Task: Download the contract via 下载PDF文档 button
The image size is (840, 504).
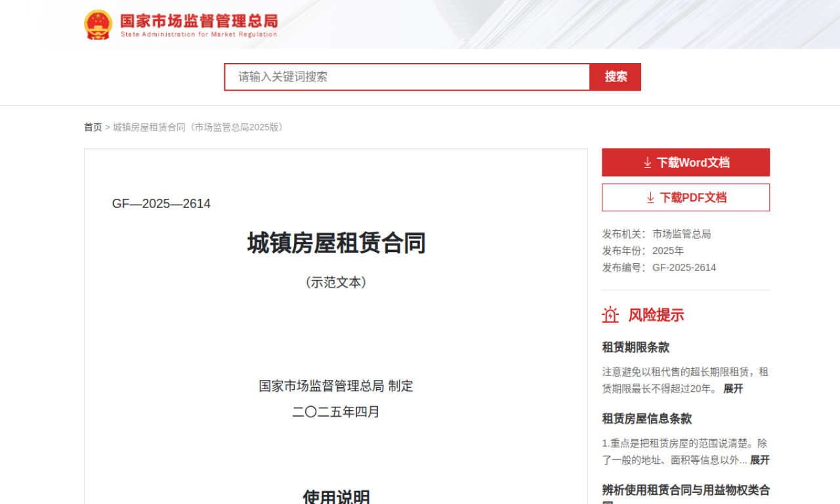Action: point(685,198)
